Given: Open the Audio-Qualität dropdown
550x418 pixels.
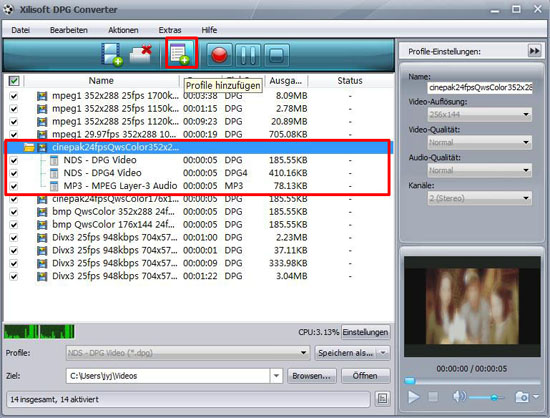Looking at the screenshot, I should pos(479,170).
